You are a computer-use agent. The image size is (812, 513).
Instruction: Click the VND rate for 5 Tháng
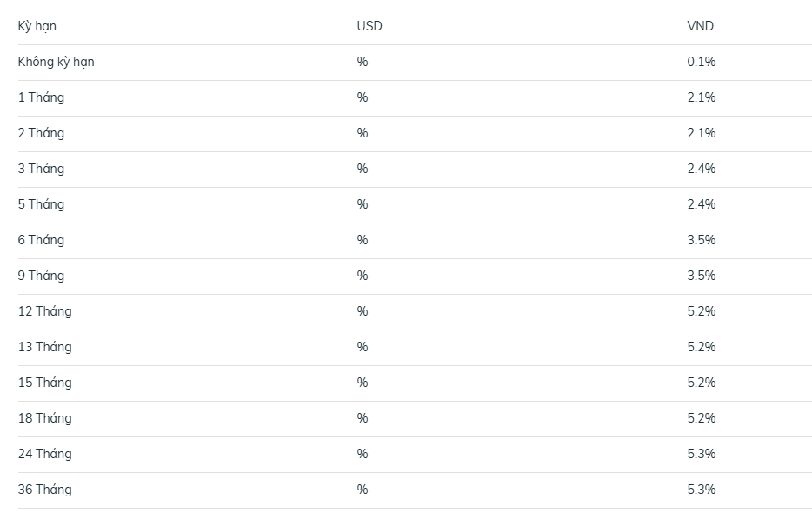[x=701, y=204]
